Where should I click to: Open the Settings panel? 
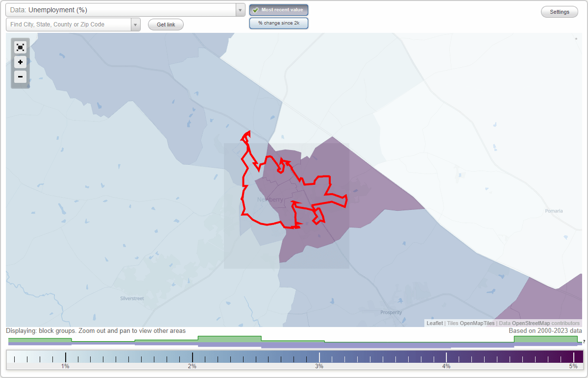pyautogui.click(x=559, y=11)
